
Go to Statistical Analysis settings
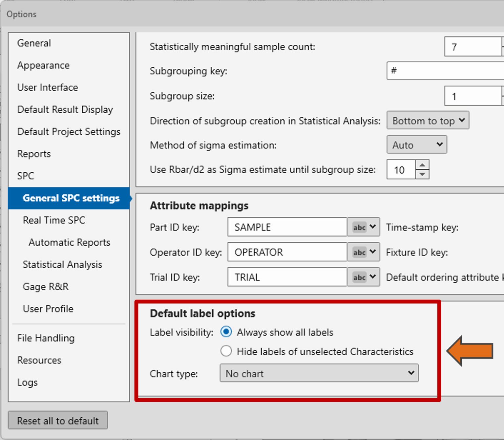(62, 264)
